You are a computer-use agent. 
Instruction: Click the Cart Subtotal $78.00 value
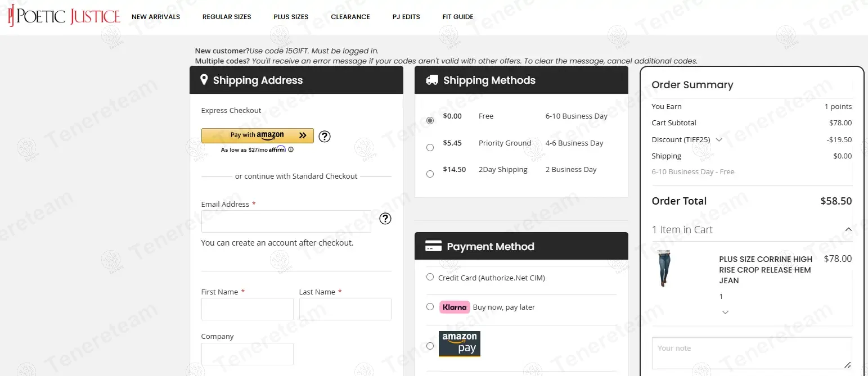[x=840, y=123]
